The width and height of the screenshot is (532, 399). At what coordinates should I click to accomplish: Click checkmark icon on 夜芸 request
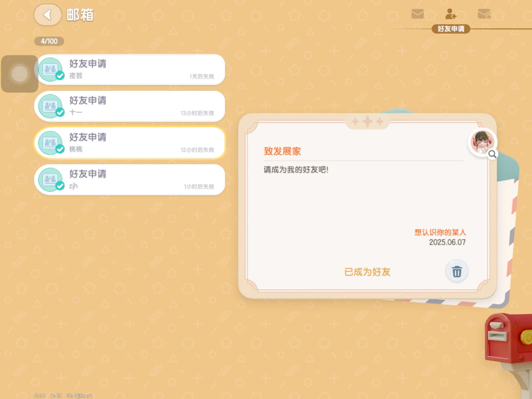tap(60, 75)
